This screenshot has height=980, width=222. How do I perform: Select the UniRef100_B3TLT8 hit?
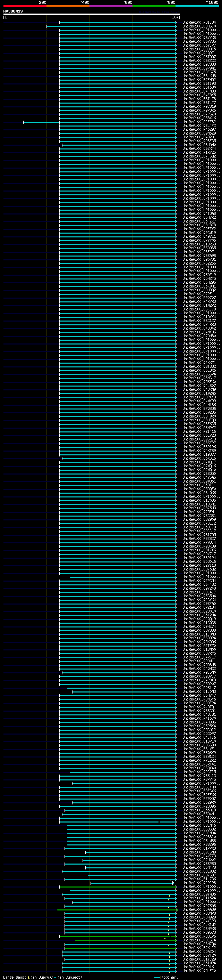(199, 99)
